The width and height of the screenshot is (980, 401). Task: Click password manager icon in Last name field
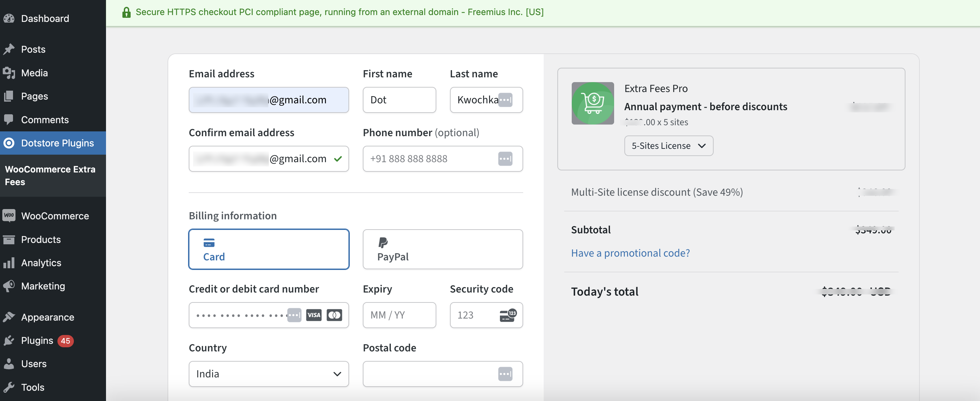pyautogui.click(x=505, y=100)
